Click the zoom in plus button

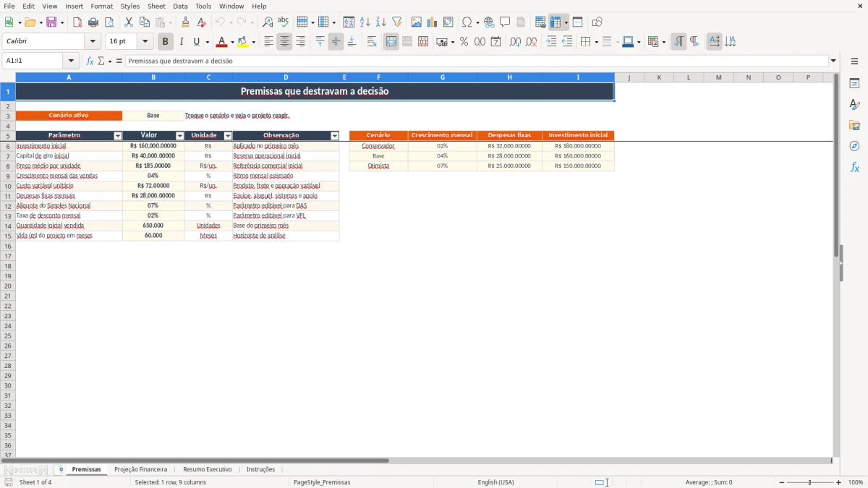(x=839, y=482)
